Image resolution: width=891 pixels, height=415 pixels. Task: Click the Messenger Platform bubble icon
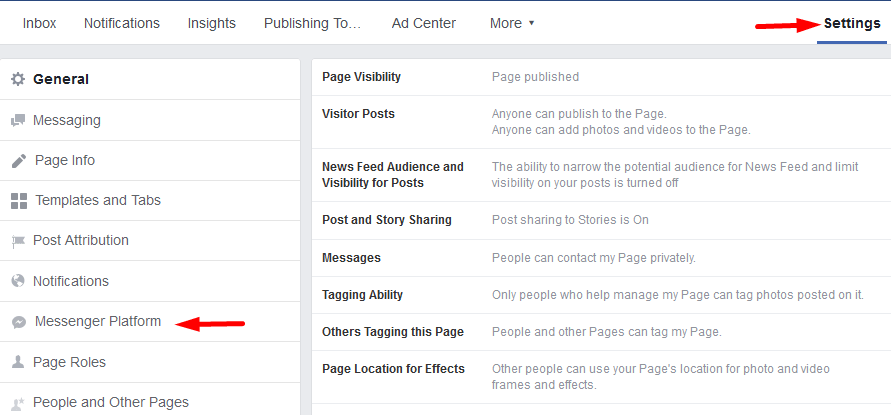click(x=19, y=322)
